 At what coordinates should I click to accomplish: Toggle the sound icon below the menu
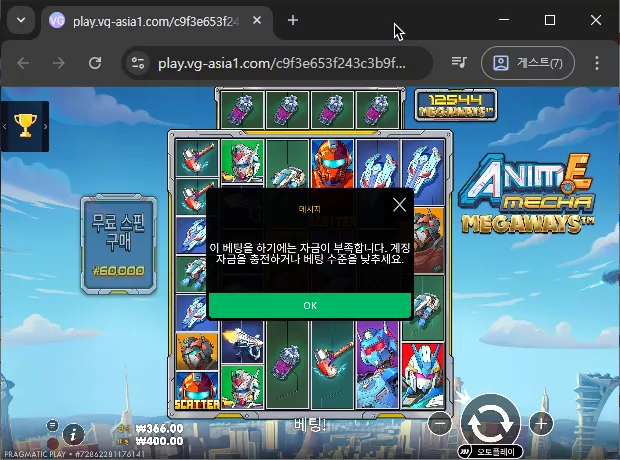pyautogui.click(x=52, y=443)
